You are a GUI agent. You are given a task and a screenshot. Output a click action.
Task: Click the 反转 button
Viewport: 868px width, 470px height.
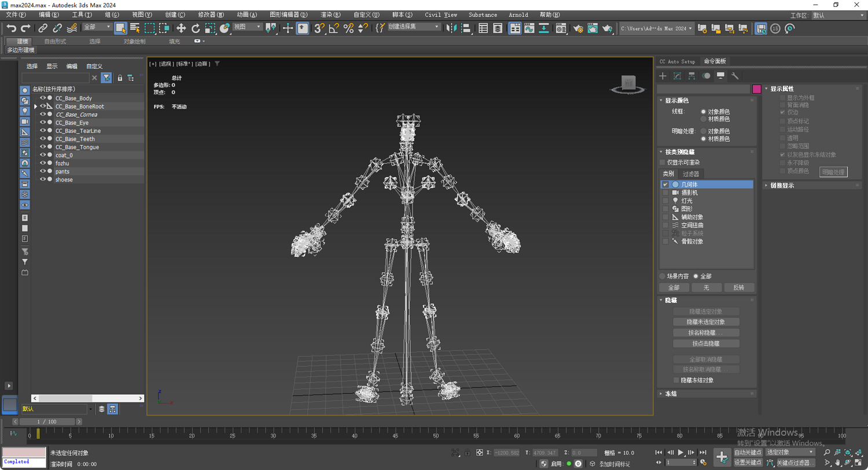[x=738, y=287]
